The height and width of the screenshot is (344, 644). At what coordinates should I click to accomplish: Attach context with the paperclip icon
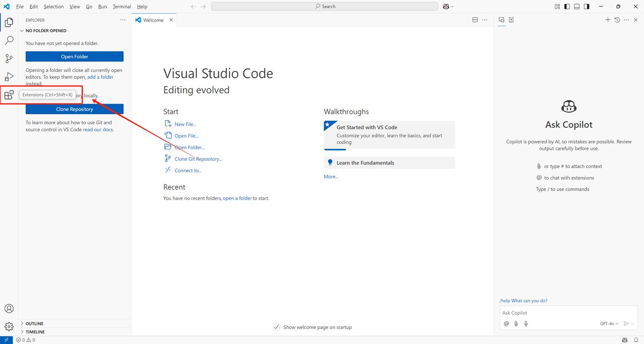[x=516, y=324]
